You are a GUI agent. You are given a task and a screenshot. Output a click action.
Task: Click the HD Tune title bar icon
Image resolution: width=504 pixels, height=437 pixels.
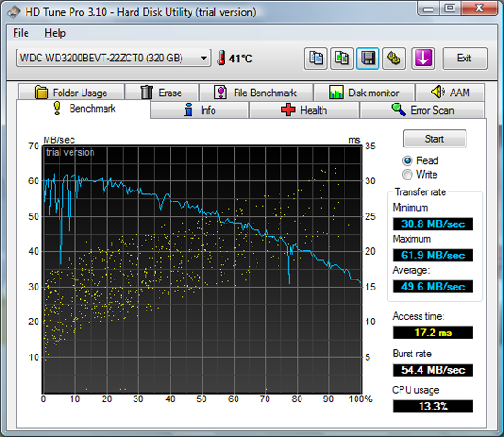[x=14, y=13]
